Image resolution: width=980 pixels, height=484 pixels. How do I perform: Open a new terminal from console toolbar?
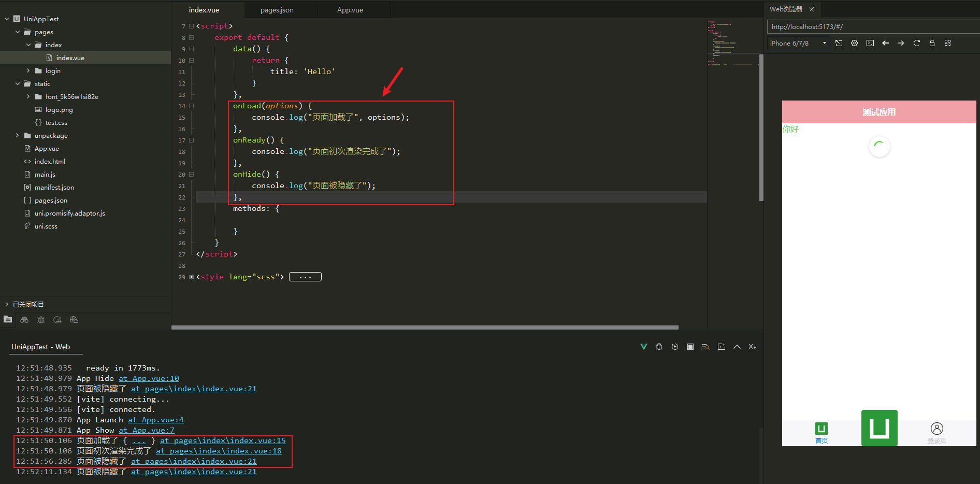tap(722, 347)
